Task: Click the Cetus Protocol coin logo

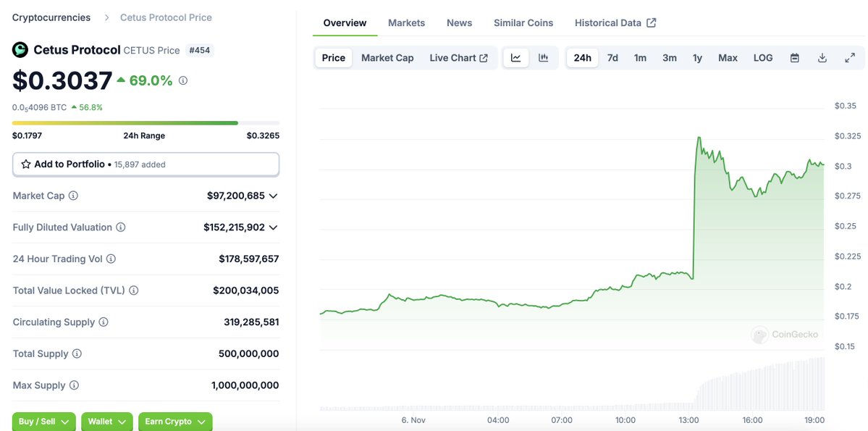Action: tap(20, 50)
